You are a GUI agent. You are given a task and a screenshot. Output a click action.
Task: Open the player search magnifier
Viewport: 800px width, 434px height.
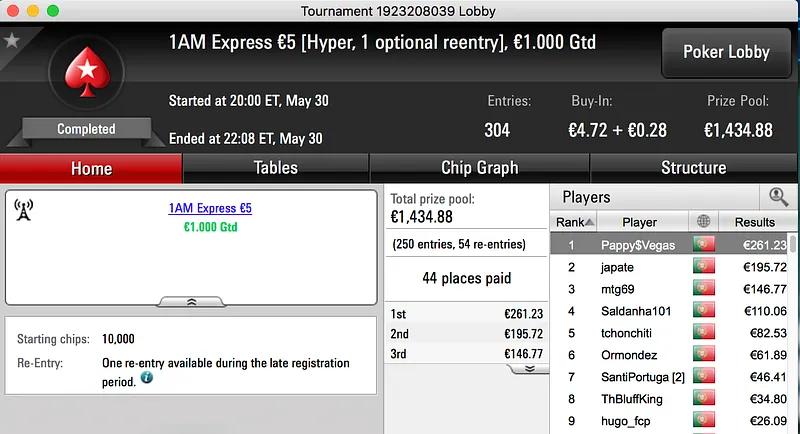click(x=777, y=197)
